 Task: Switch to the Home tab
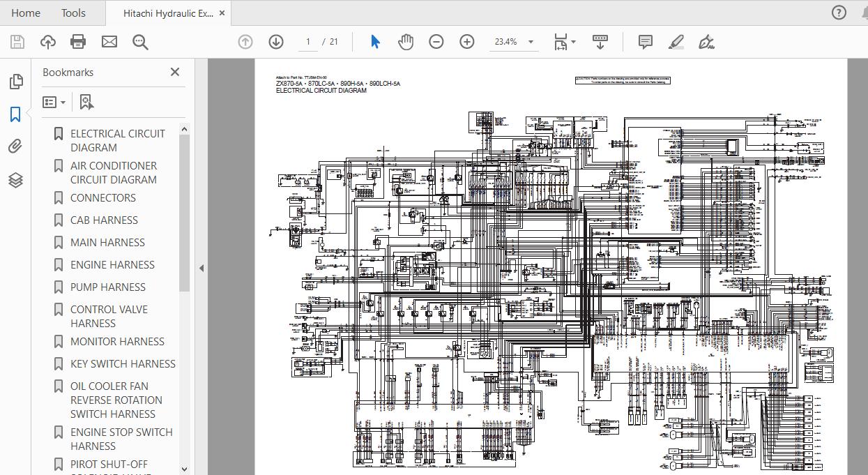(26, 13)
